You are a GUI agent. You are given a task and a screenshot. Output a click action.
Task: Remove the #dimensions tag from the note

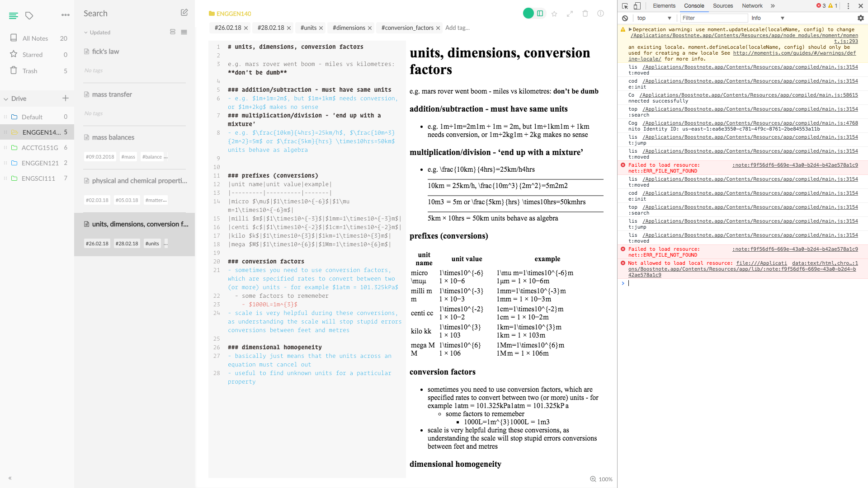tap(370, 28)
